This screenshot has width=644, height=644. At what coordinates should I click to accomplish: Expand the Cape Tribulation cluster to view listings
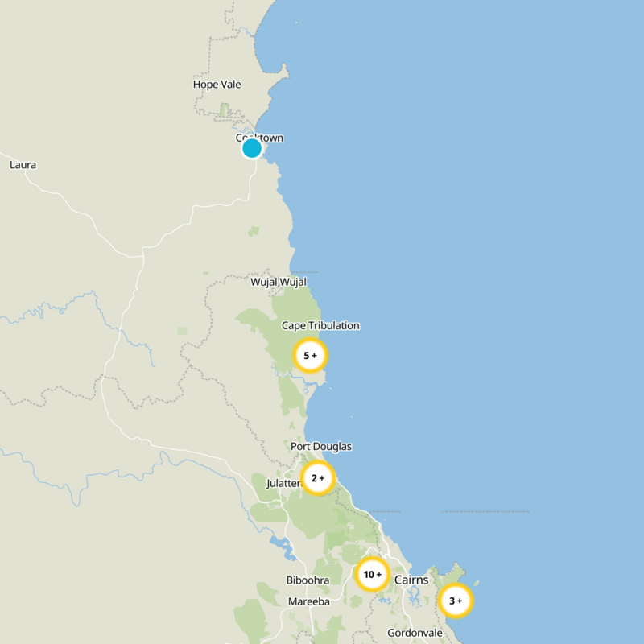click(312, 355)
